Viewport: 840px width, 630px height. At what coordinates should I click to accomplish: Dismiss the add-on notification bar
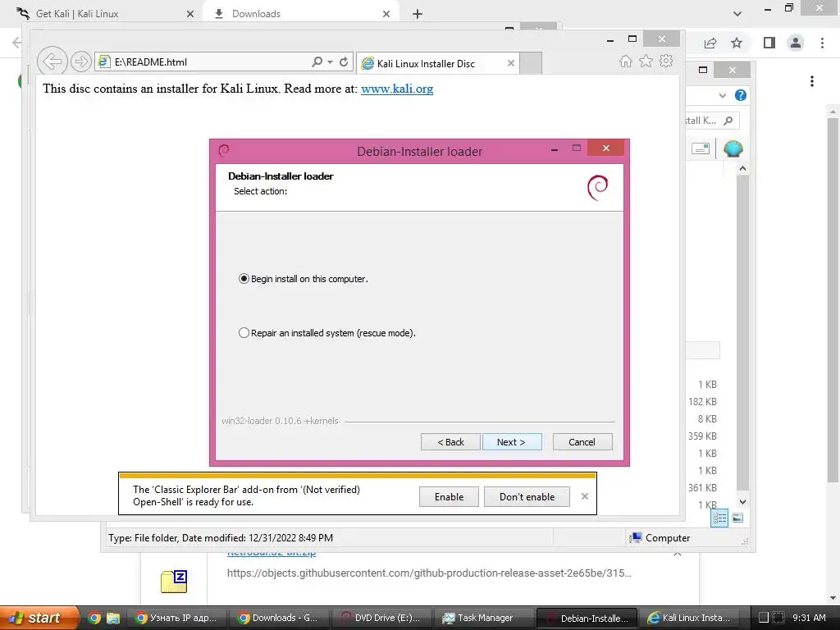coord(584,496)
